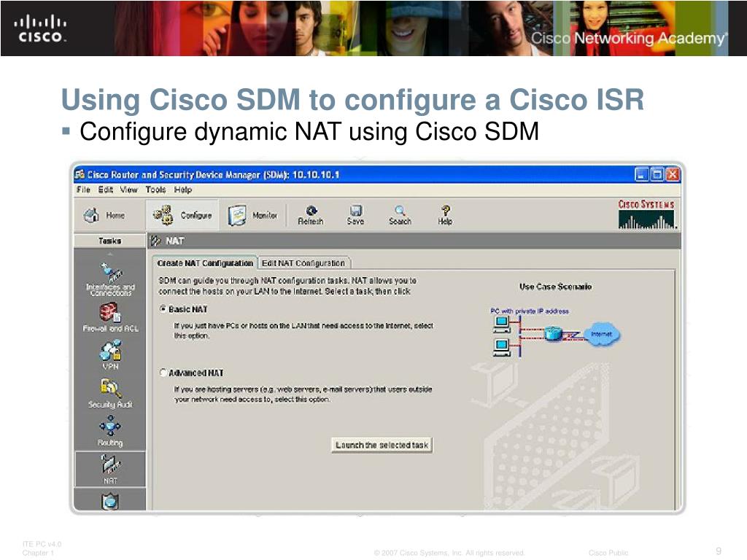Switch to the Monitor view

(x=252, y=215)
